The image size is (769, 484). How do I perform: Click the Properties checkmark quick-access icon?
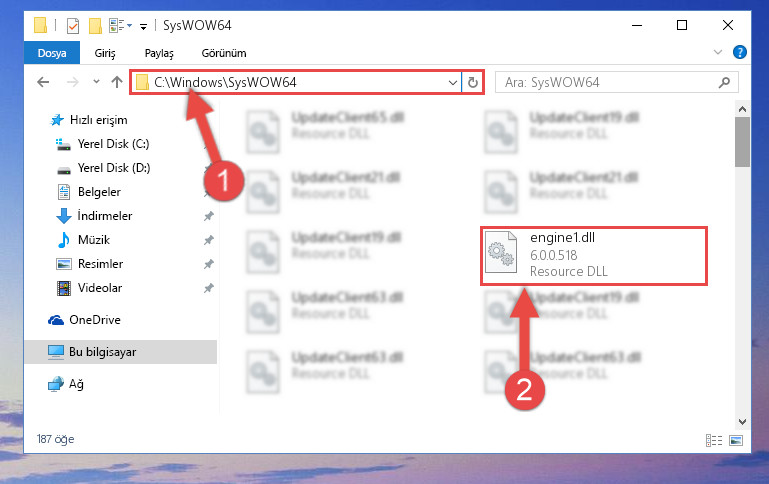(x=73, y=25)
